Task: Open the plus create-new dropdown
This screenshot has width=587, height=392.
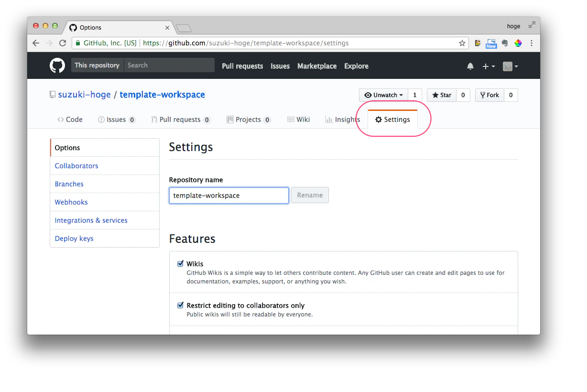Action: [x=488, y=66]
